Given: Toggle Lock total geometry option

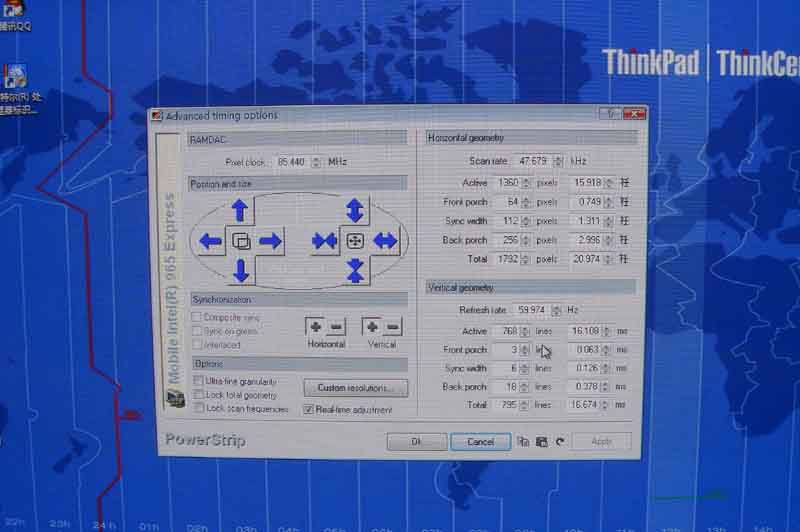Looking at the screenshot, I should (x=198, y=395).
